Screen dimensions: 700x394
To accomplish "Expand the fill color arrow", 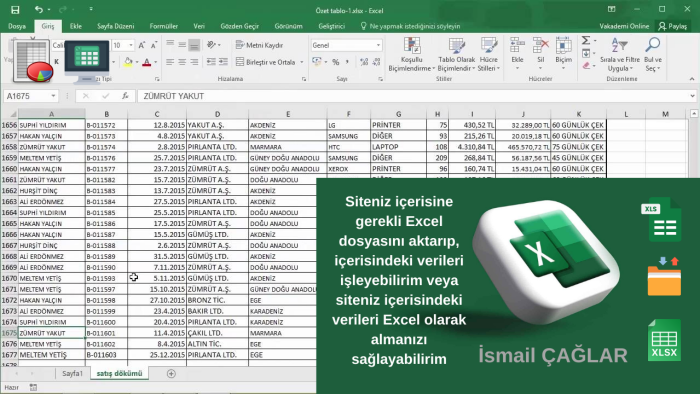I will [137, 62].
